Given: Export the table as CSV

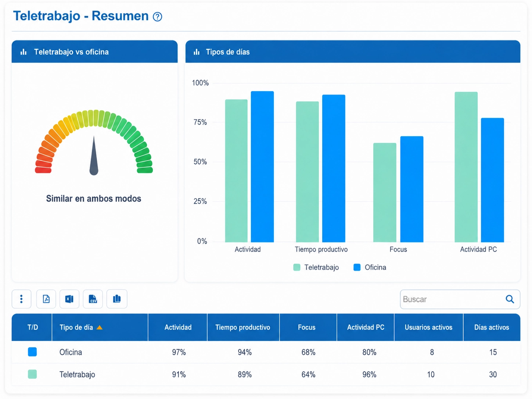Looking at the screenshot, I should [93, 299].
